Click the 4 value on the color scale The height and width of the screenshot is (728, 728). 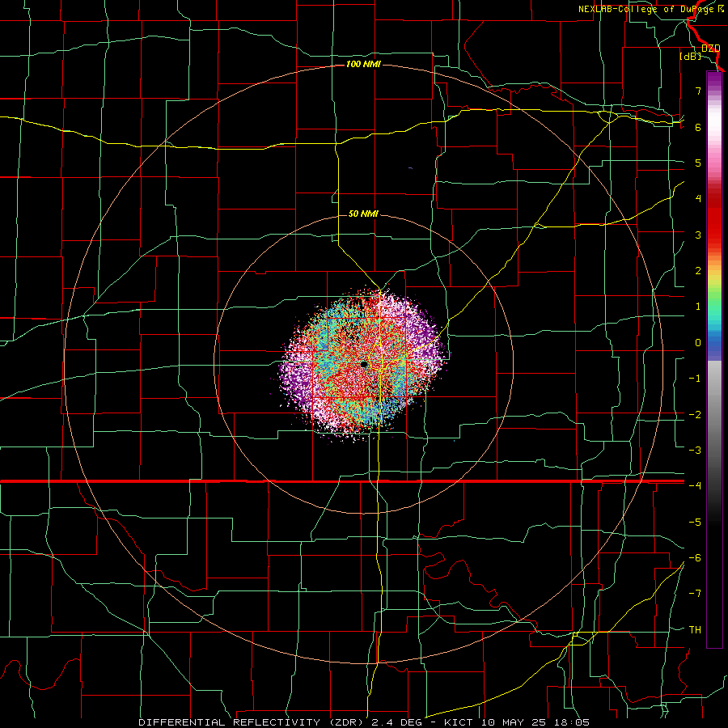click(x=698, y=198)
